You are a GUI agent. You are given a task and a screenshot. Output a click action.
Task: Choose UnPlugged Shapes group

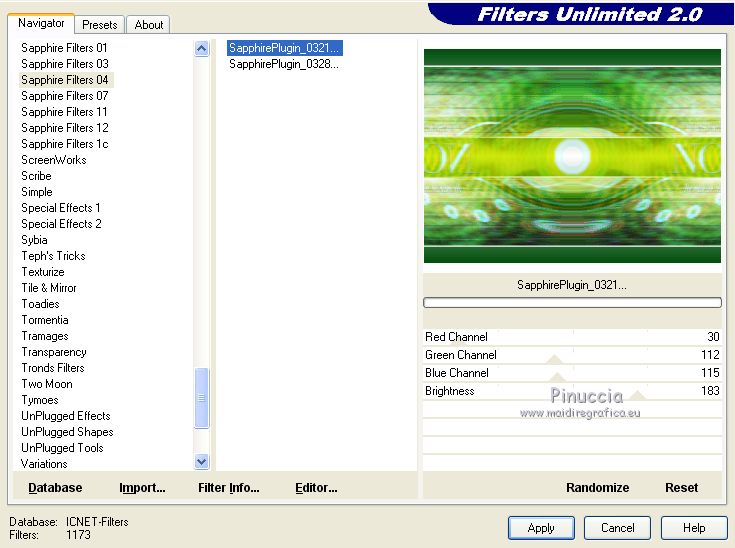pyautogui.click(x=67, y=432)
